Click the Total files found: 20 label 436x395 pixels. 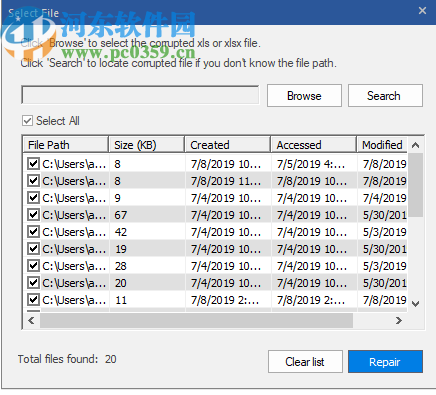(x=67, y=359)
